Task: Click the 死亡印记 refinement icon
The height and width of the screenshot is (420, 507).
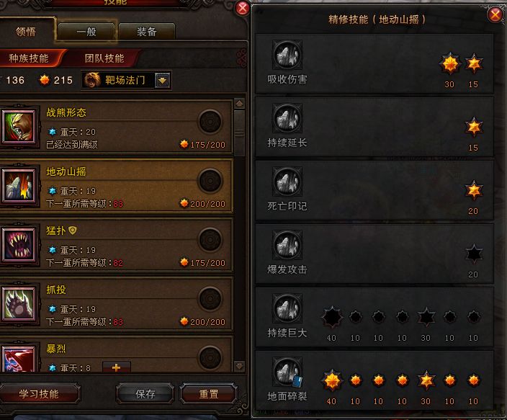Action: click(287, 182)
